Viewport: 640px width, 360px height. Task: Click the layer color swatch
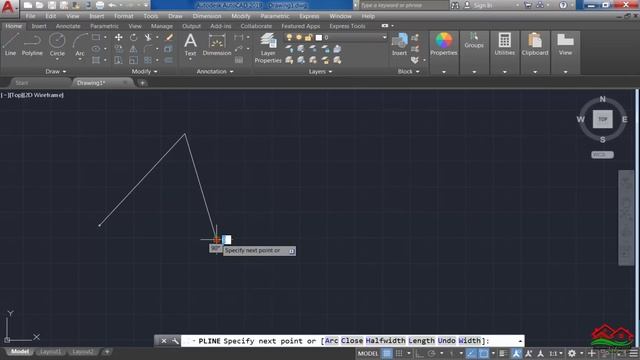click(319, 37)
